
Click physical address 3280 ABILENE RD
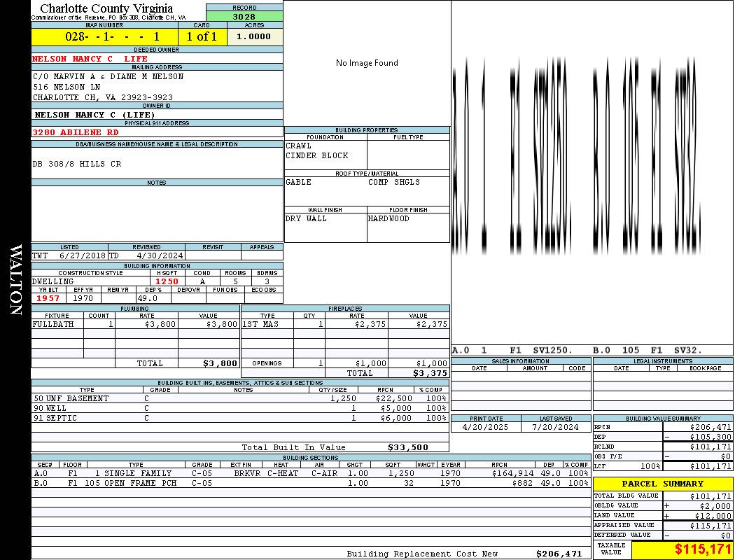[76, 132]
